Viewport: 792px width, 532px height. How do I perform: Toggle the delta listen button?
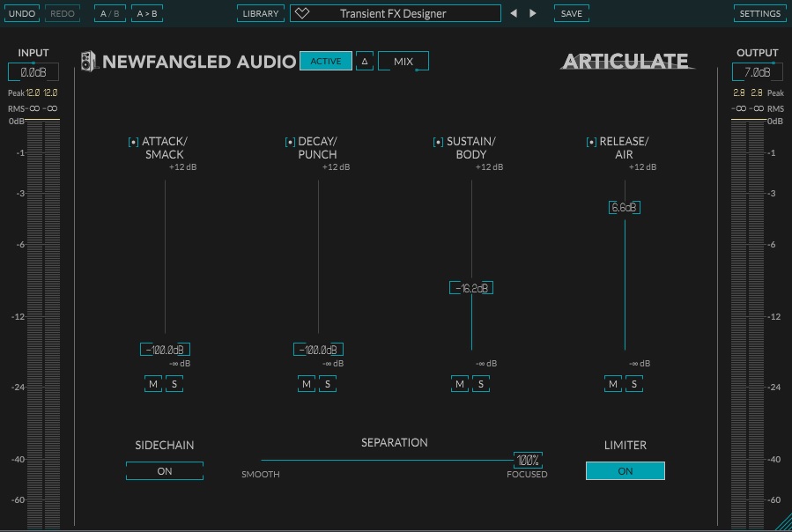pos(364,61)
